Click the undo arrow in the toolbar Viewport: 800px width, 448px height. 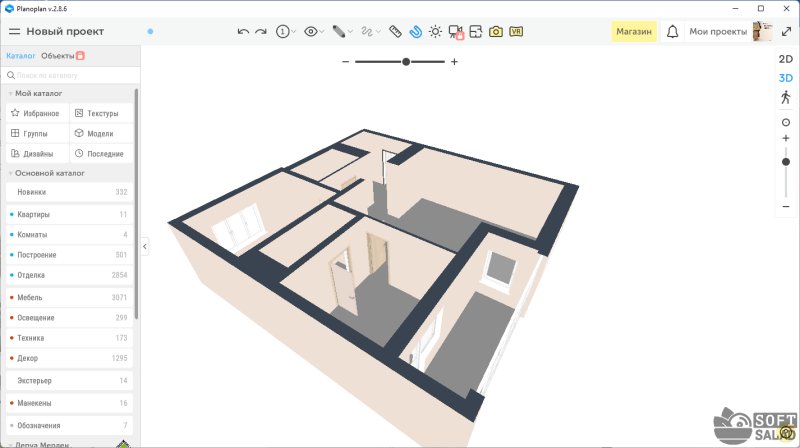tap(243, 32)
